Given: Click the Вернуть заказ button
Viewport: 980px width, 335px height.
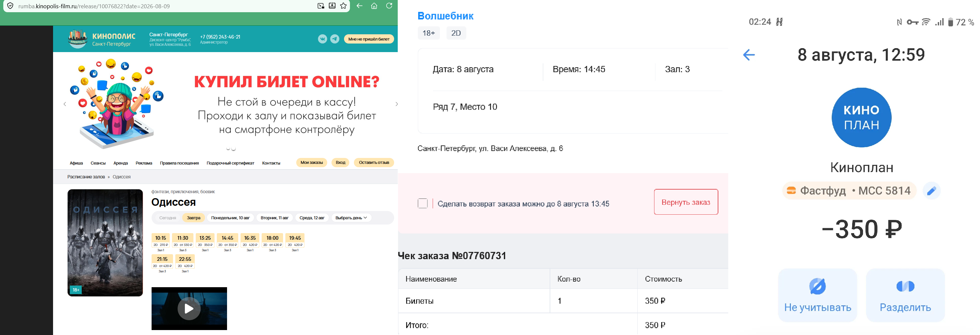Looking at the screenshot, I should (686, 202).
